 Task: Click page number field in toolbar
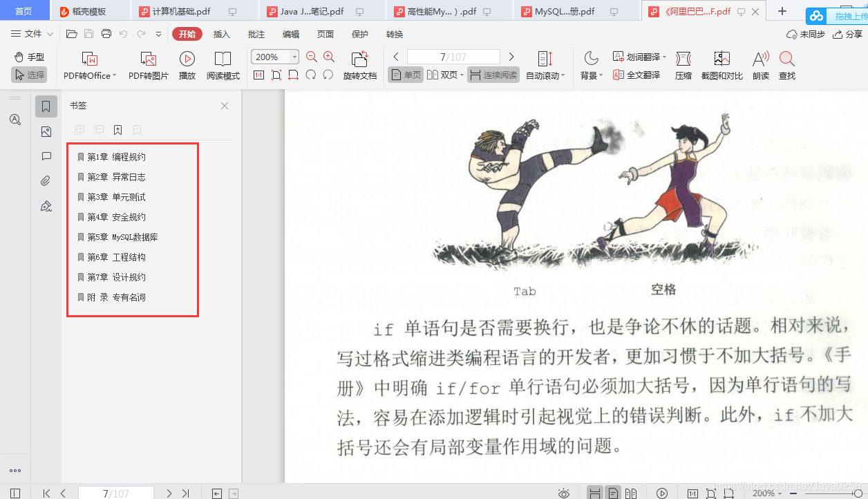coord(453,57)
